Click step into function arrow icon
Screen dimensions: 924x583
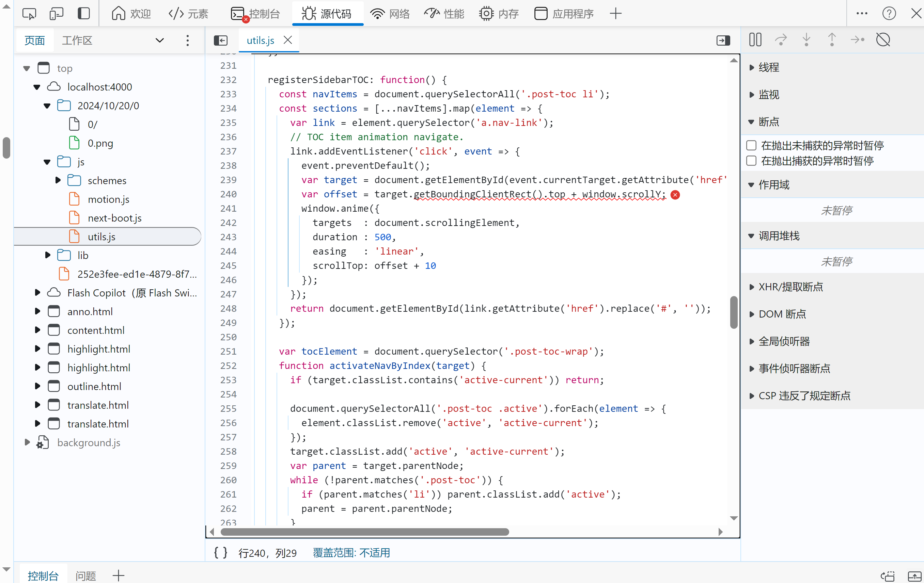point(806,39)
